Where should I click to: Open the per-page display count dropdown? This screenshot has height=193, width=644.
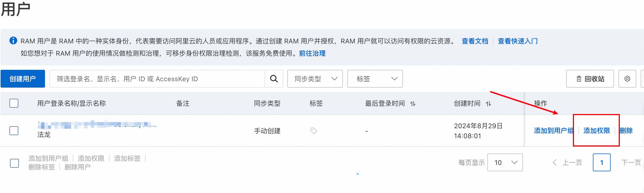click(x=505, y=162)
